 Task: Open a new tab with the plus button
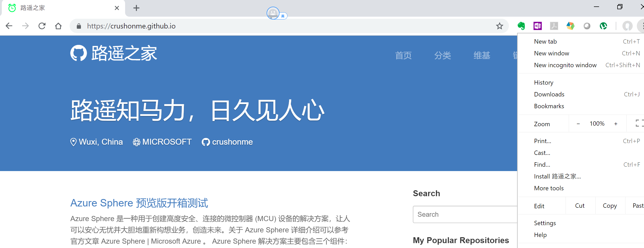point(136,8)
